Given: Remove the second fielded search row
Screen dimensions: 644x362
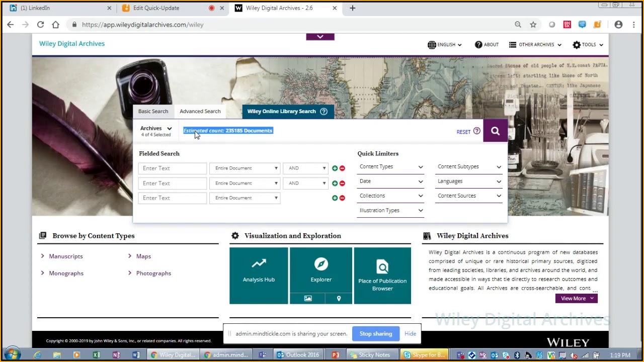Looking at the screenshot, I should pyautogui.click(x=342, y=184).
